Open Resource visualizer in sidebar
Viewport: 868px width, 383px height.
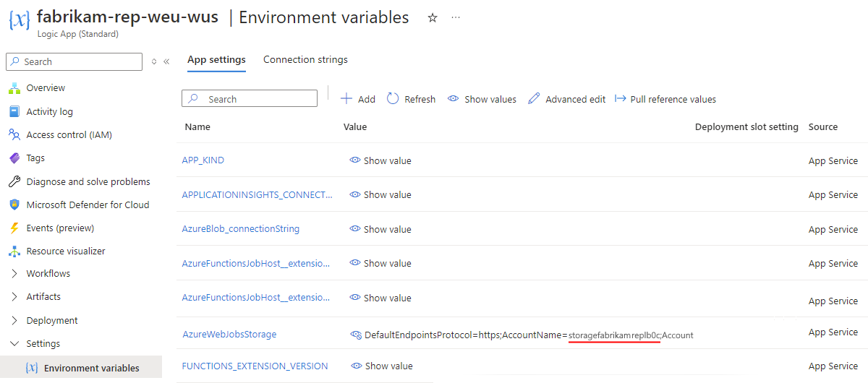click(x=66, y=251)
